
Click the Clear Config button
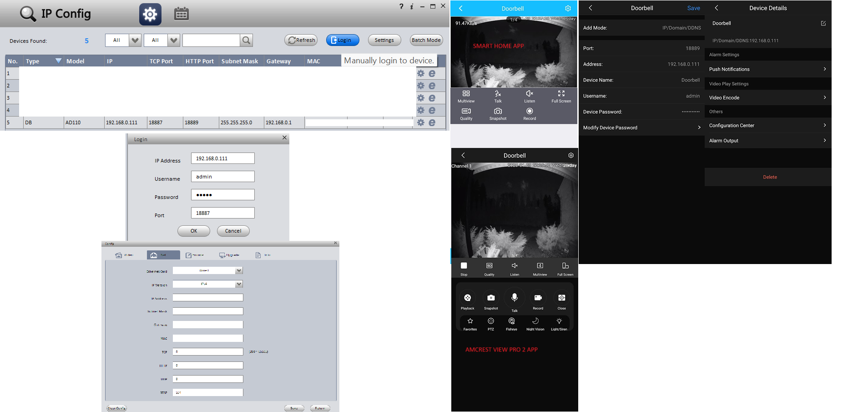(116, 408)
